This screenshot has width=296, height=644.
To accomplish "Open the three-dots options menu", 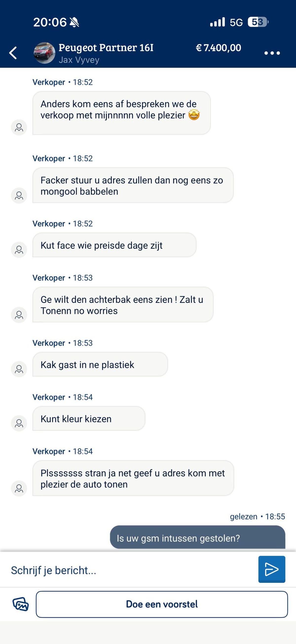I will point(272,53).
